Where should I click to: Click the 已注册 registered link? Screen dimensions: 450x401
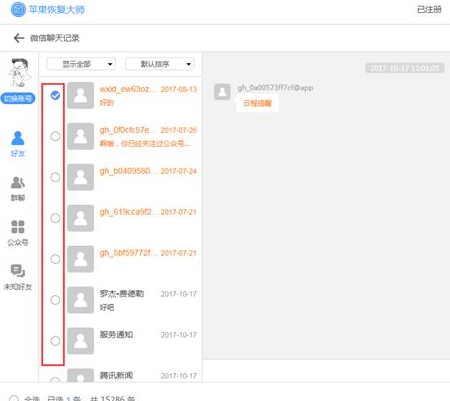pyautogui.click(x=429, y=9)
